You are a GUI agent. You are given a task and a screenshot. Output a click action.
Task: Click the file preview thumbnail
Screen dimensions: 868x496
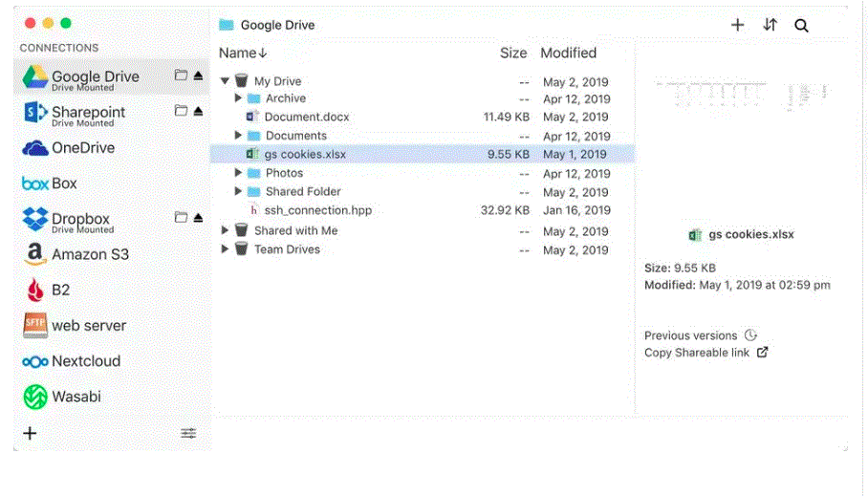point(742,96)
